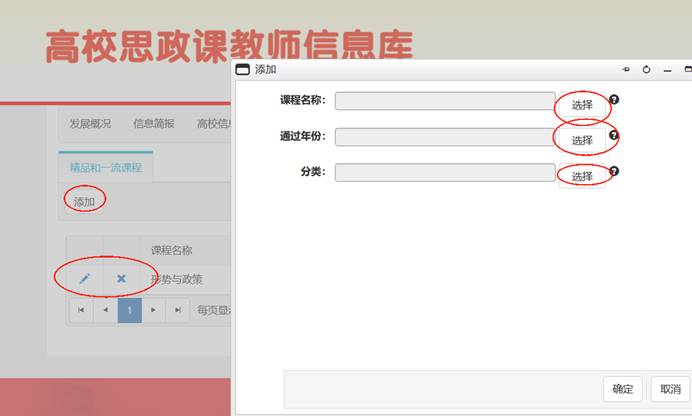Click the help icon next to 通过年份
Image resolution: width=692 pixels, height=416 pixels.
click(614, 135)
